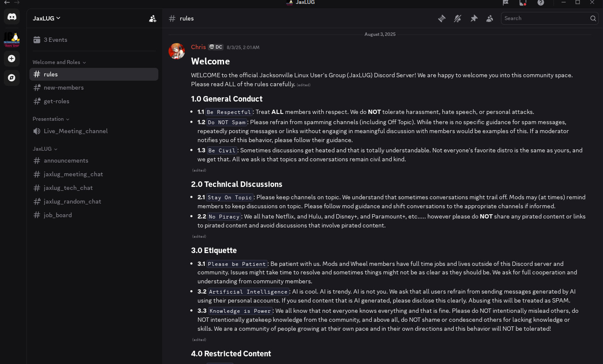Click the Add a Server plus icon
The height and width of the screenshot is (364, 603).
pos(12,58)
